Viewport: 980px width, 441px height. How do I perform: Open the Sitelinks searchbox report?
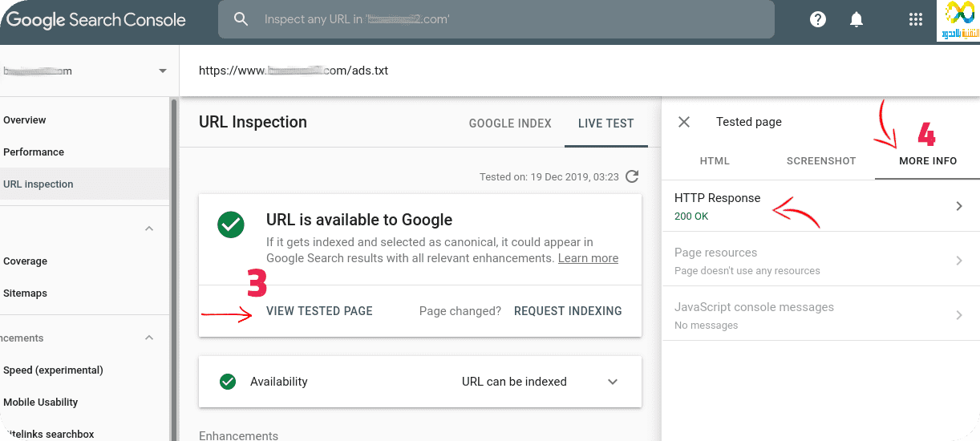48,434
